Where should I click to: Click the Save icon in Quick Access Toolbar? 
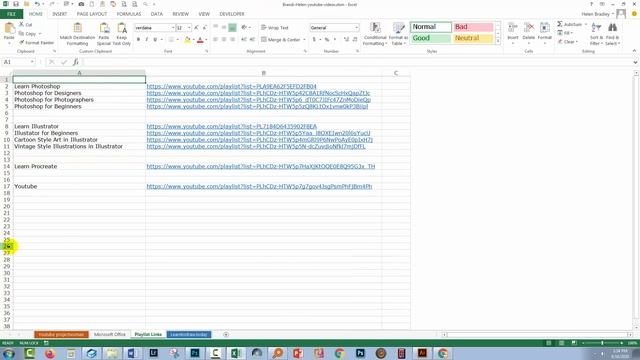(16, 4)
